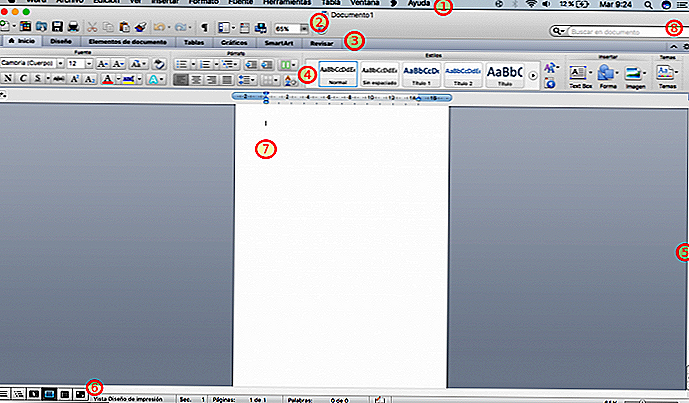689x403 pixels.
Task: Start a bulleted list
Action: (183, 63)
